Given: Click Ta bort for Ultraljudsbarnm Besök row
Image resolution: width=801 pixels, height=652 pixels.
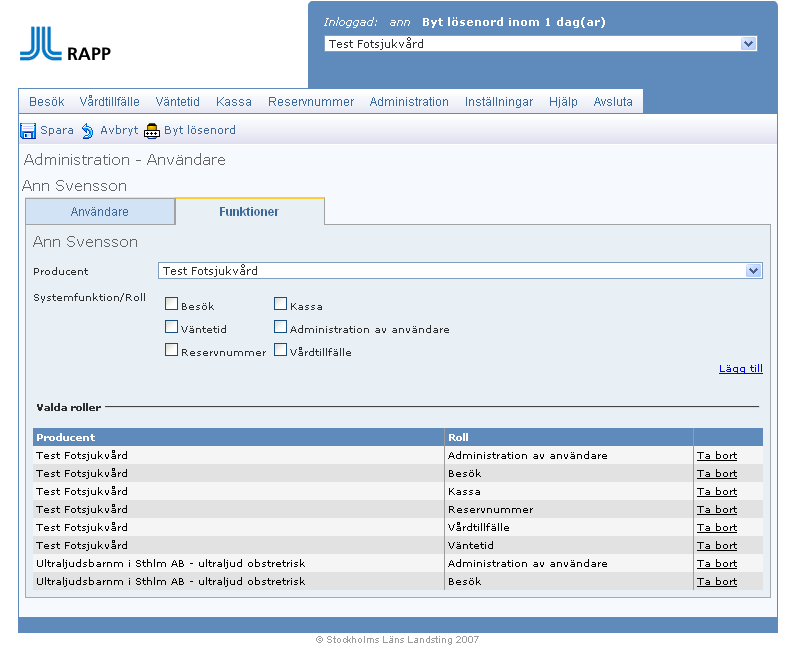Looking at the screenshot, I should tap(717, 581).
